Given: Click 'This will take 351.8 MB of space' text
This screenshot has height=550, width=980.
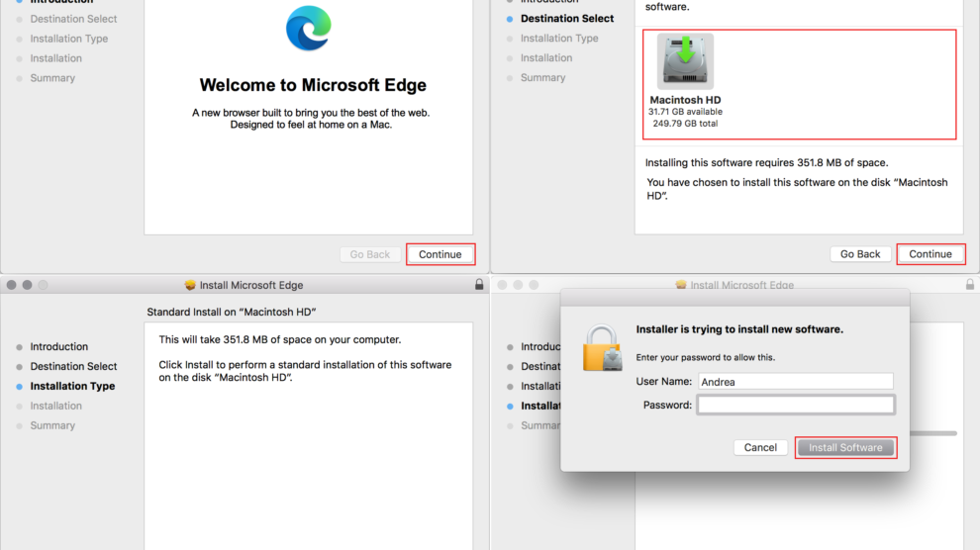Looking at the screenshot, I should pyautogui.click(x=279, y=339).
